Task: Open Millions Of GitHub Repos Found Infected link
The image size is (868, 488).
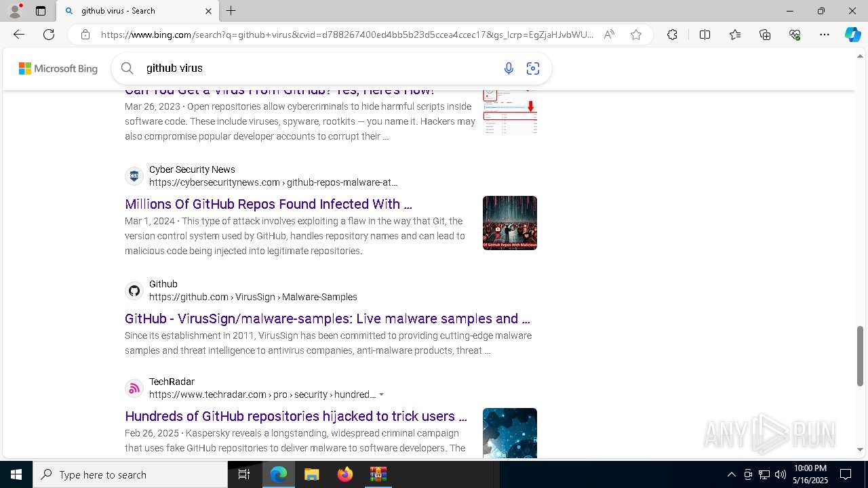Action: 269,204
